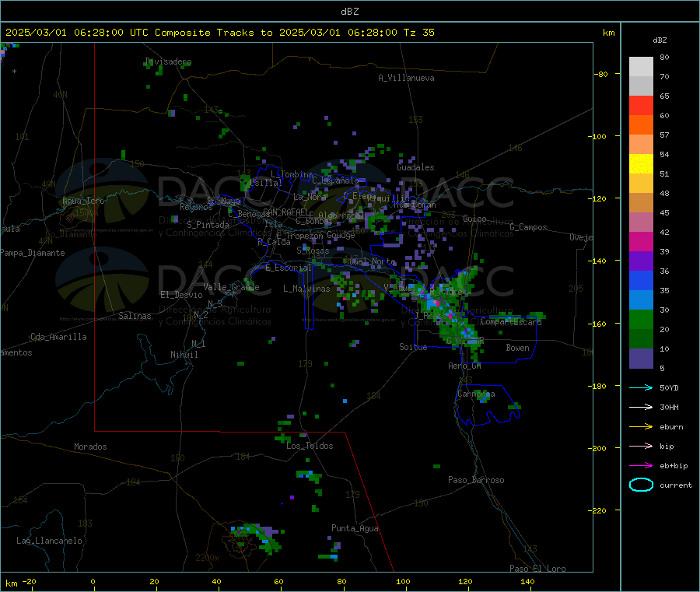Click the 'Guico' map label

point(474,219)
